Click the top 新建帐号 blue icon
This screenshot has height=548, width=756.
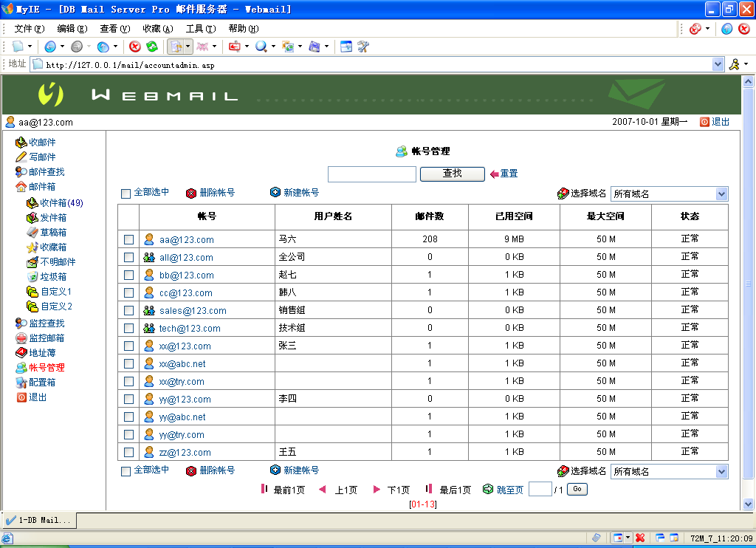click(x=275, y=192)
